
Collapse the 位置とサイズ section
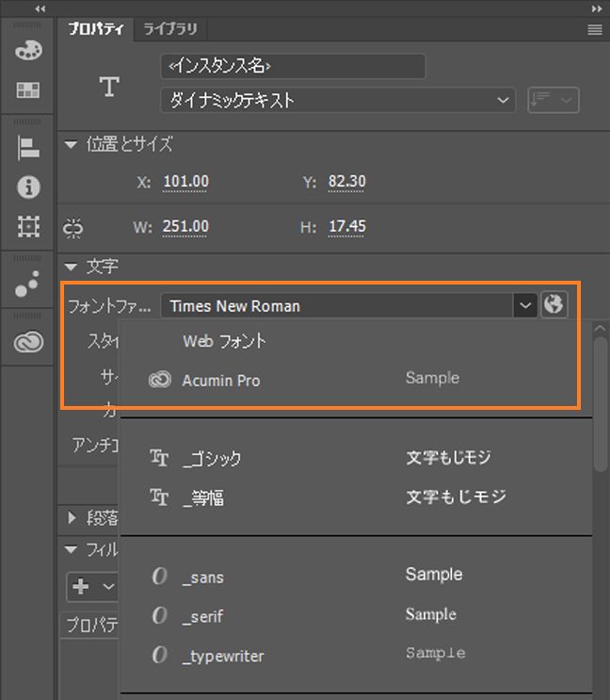(71, 144)
